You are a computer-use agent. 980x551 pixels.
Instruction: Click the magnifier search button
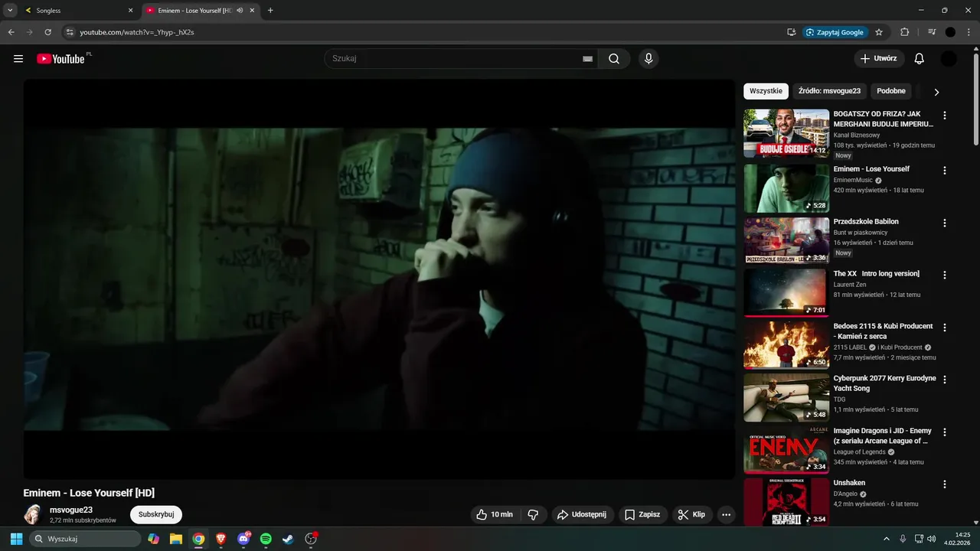click(x=614, y=59)
